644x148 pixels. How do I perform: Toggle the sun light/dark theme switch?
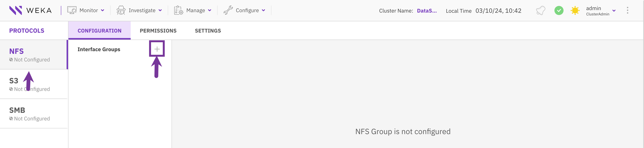click(x=575, y=11)
